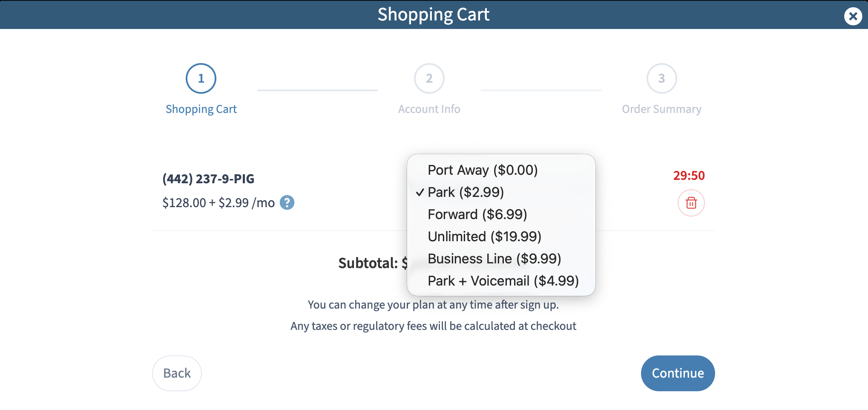Click the step 3 circle indicator

pos(661,78)
